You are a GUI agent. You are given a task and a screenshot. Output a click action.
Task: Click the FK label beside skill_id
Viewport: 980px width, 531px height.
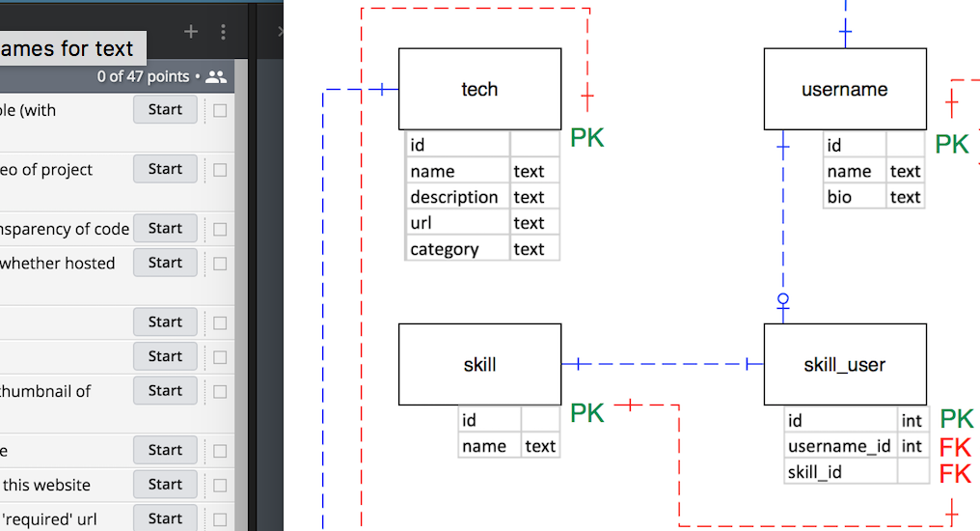[x=956, y=474]
